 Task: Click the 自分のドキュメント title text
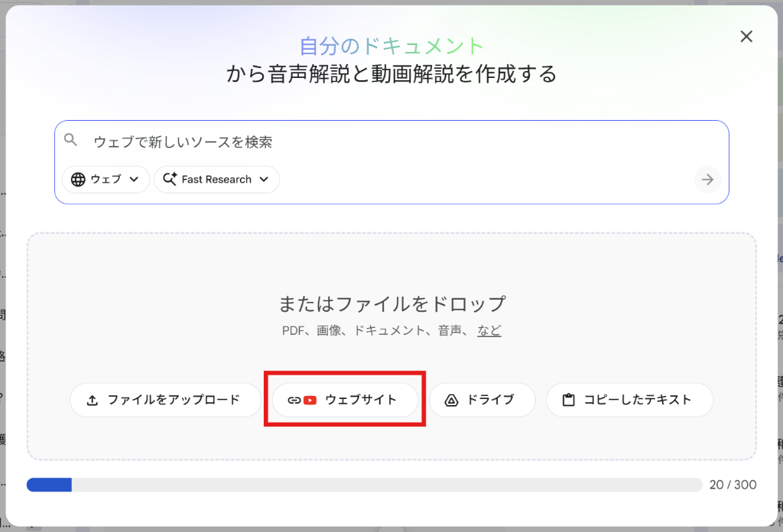pyautogui.click(x=391, y=47)
